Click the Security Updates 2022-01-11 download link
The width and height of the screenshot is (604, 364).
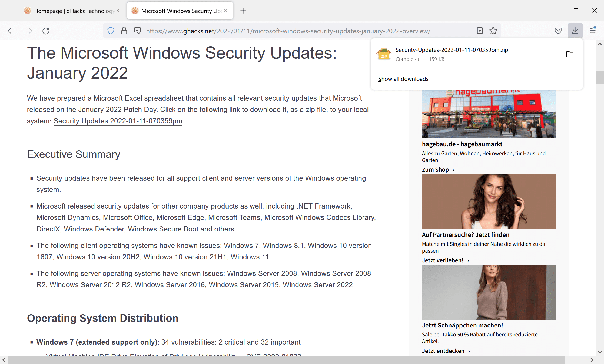pos(118,121)
